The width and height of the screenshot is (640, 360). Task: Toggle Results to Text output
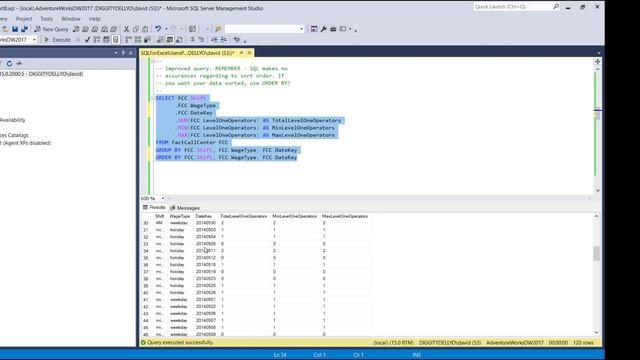click(160, 40)
